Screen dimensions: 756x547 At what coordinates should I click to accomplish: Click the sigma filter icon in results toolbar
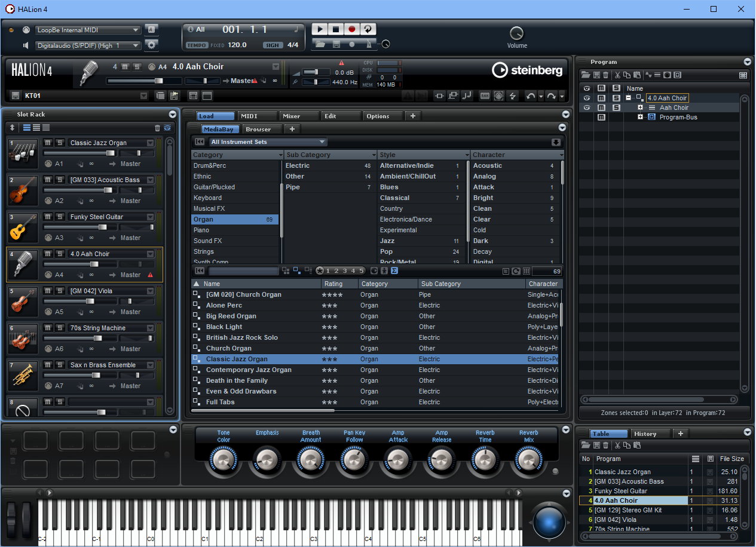394,271
